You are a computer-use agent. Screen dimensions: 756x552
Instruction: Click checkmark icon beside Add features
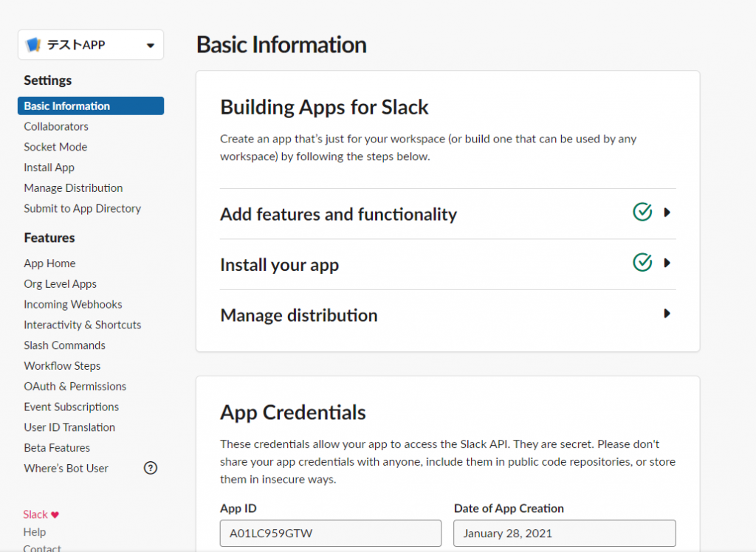pos(643,212)
